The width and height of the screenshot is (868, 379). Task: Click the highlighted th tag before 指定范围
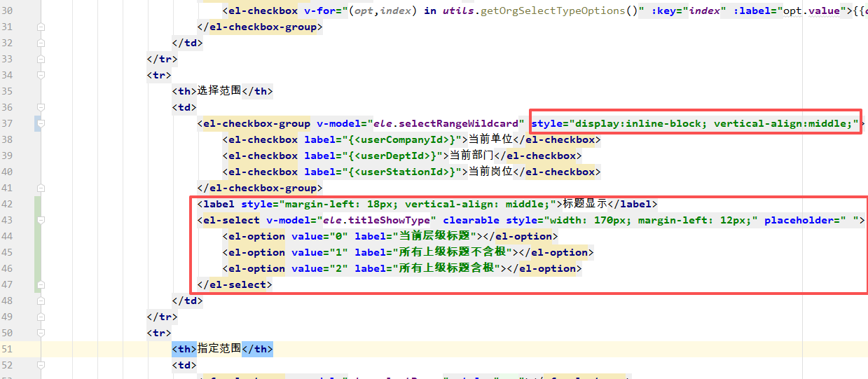pos(185,349)
